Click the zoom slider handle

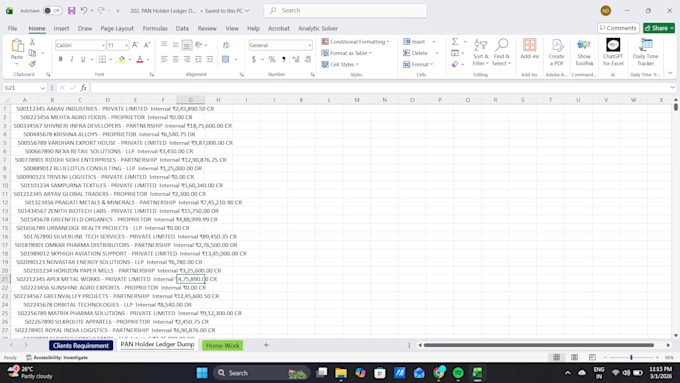tap(631, 357)
